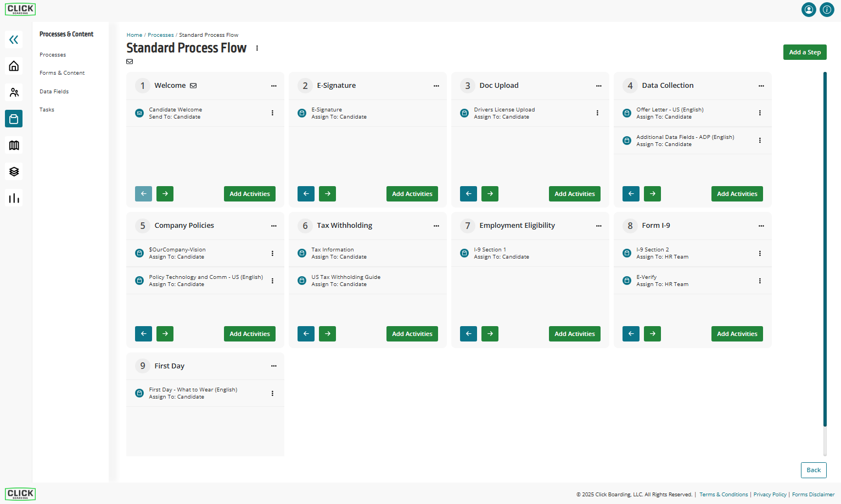Image resolution: width=841 pixels, height=504 pixels.
Task: Open Welcome step ellipsis menu
Action: [x=273, y=86]
